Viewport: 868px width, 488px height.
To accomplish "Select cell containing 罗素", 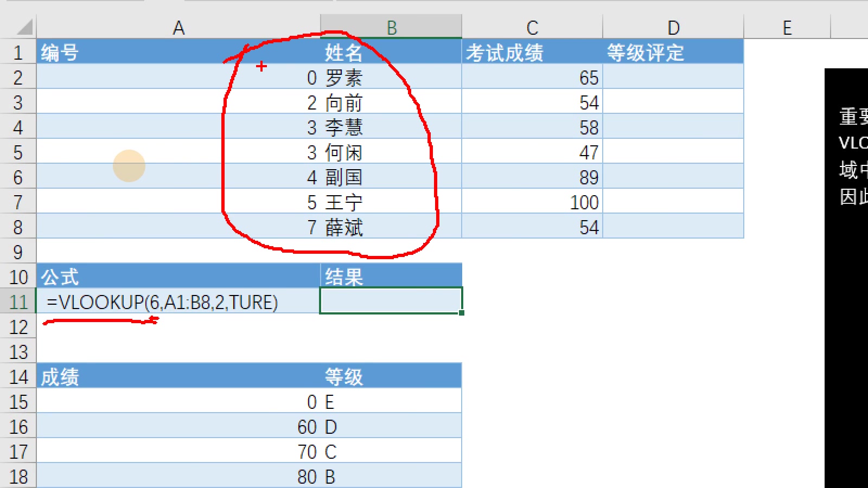I will tap(391, 77).
